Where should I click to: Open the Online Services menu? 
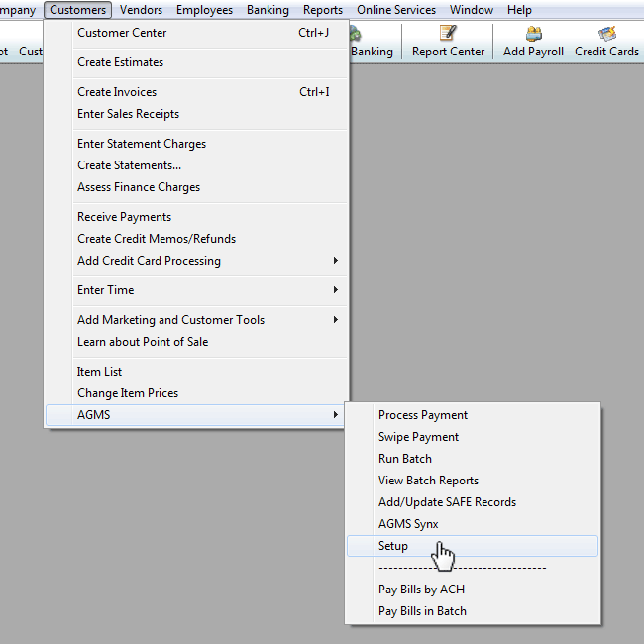click(x=396, y=10)
